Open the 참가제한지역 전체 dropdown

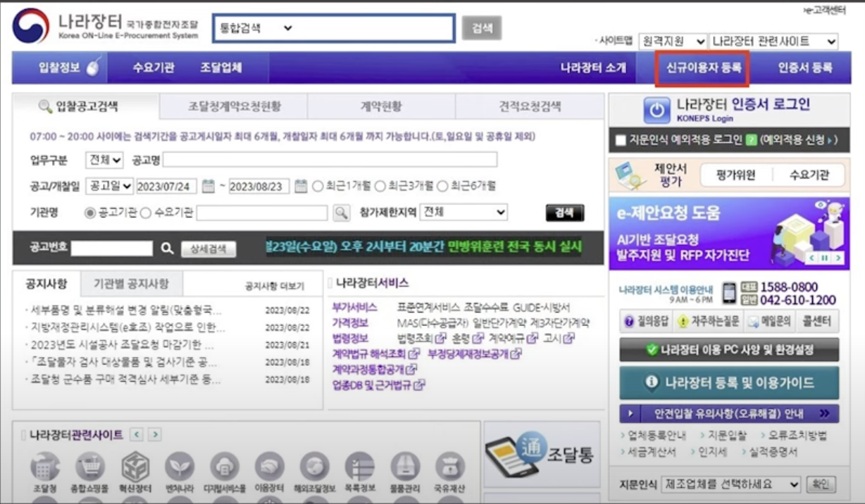463,212
